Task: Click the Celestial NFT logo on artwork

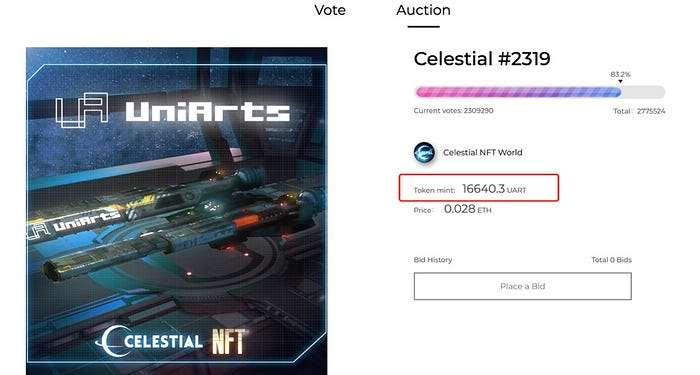Action: (170, 342)
